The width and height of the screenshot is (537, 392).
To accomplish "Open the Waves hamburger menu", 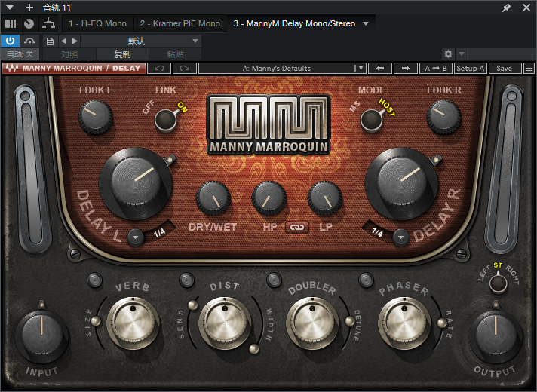I will coord(529,68).
